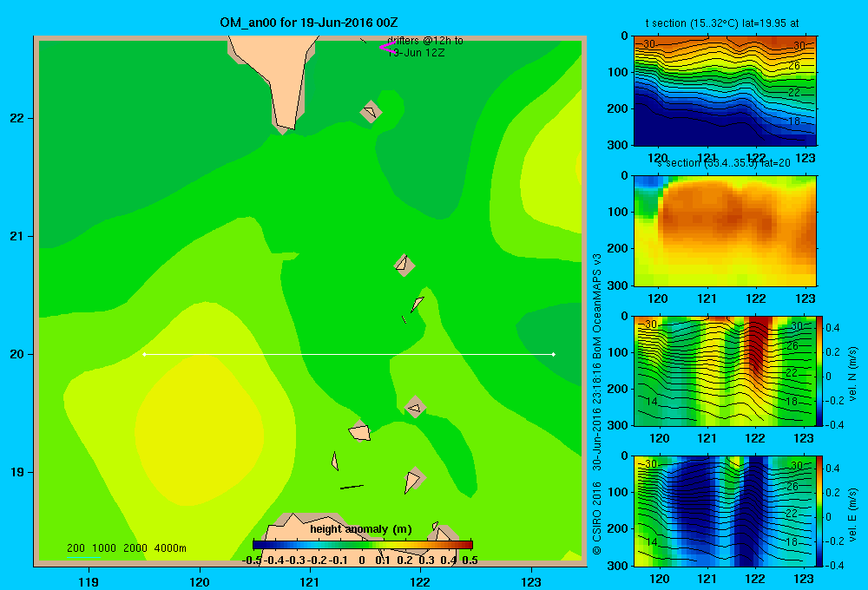Click the 'vel. N (m/s)' axis label

click(852, 374)
